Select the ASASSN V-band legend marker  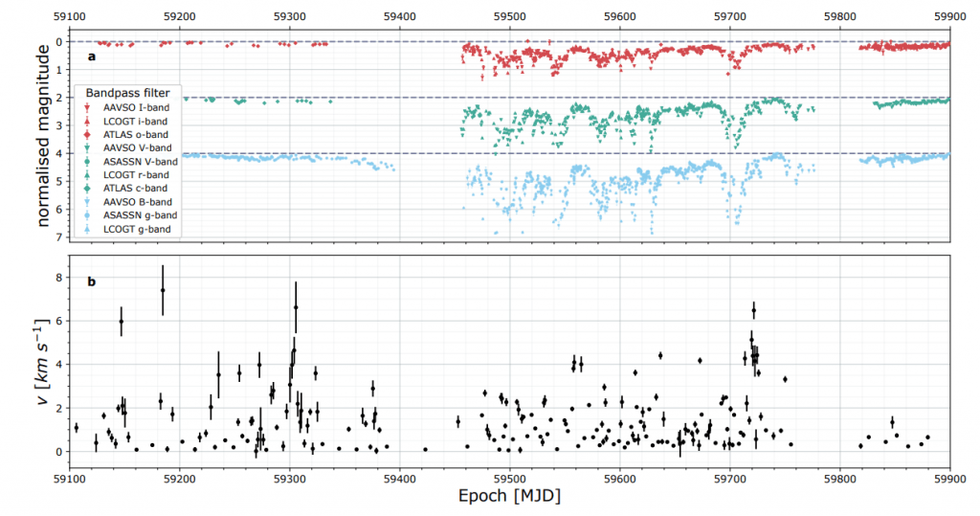[x=87, y=162]
